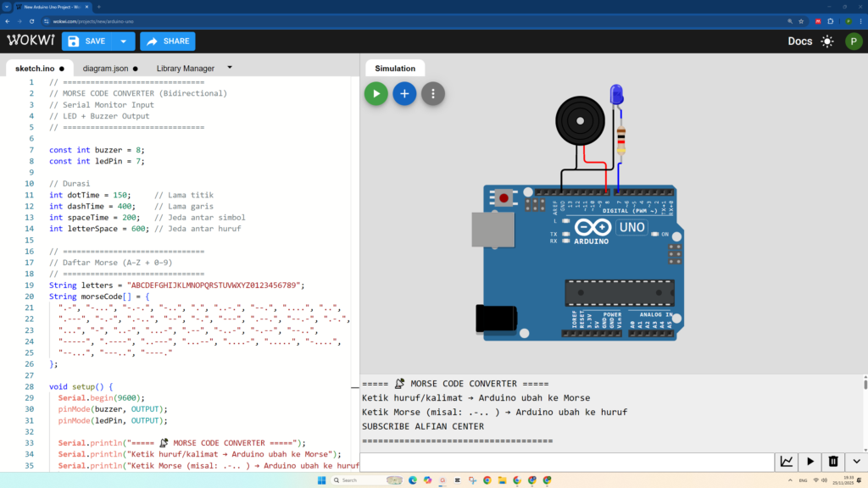
Task: Open the browser extensions puzzle icon
Action: 831,21
